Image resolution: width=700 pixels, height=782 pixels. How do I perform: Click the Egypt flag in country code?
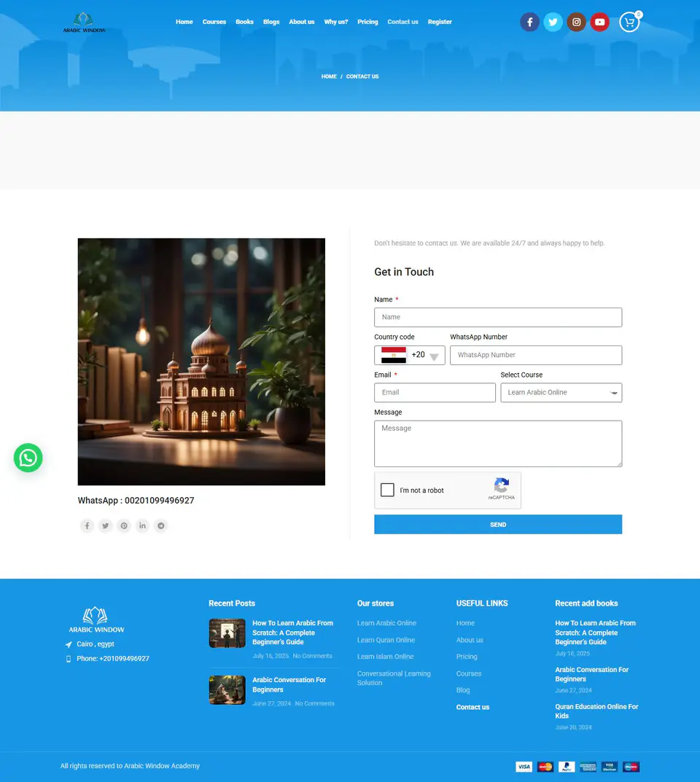coord(394,355)
